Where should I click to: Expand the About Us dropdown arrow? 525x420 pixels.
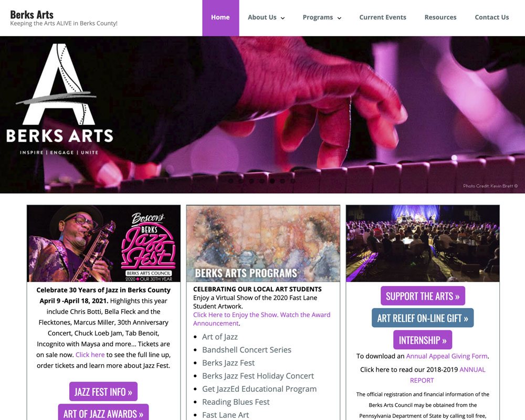[x=282, y=18]
